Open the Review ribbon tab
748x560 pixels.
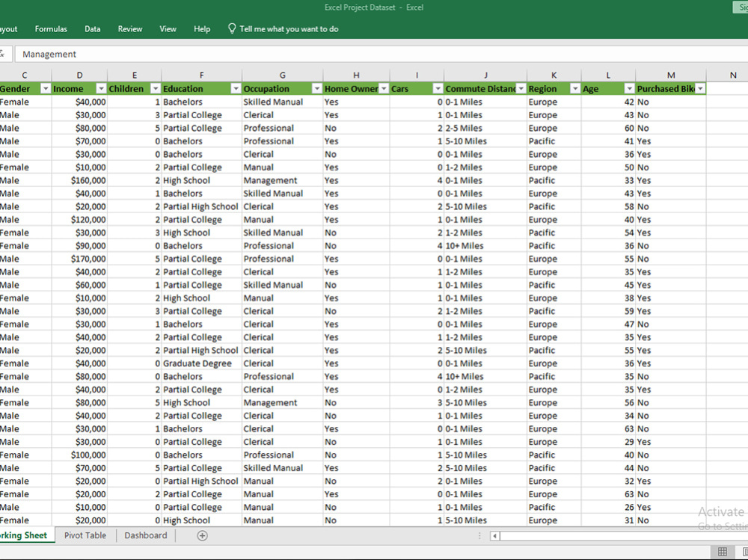click(x=130, y=29)
